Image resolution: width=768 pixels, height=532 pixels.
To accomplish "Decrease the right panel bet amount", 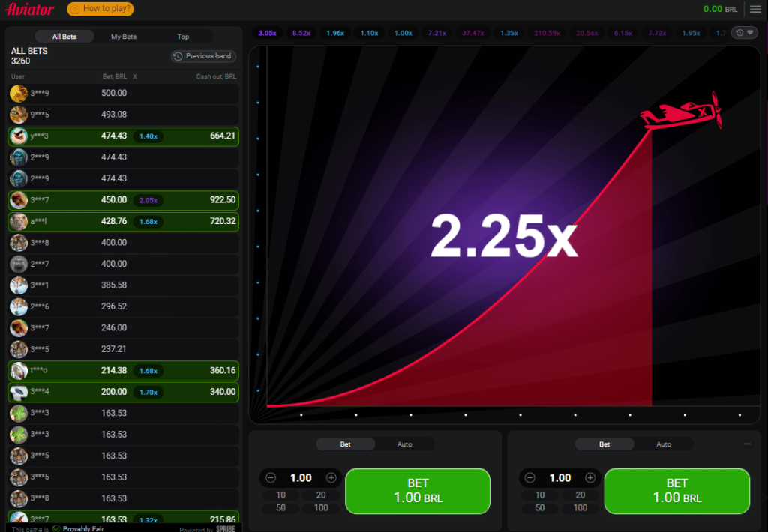I will [530, 477].
